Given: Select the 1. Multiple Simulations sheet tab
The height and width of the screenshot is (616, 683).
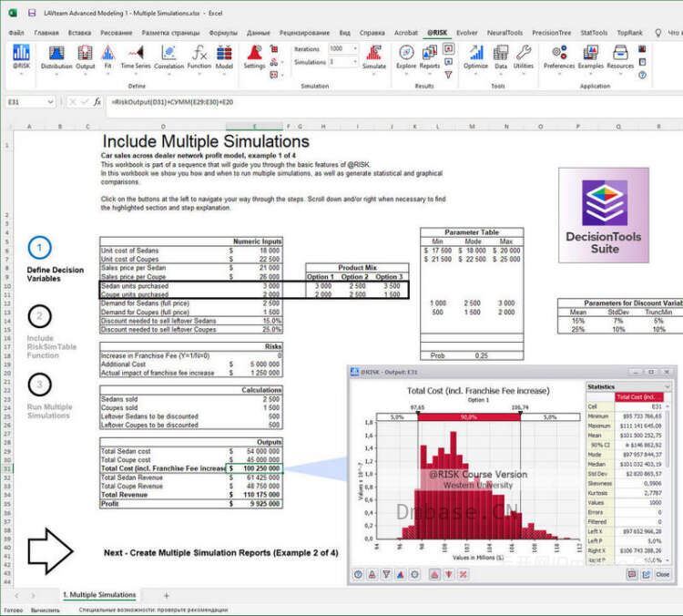Looking at the screenshot, I should (99, 595).
